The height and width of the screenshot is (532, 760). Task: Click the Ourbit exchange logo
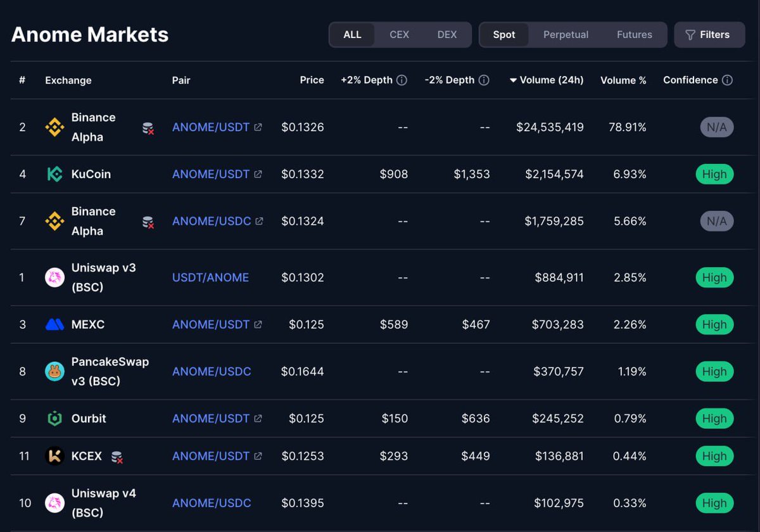[54, 419]
